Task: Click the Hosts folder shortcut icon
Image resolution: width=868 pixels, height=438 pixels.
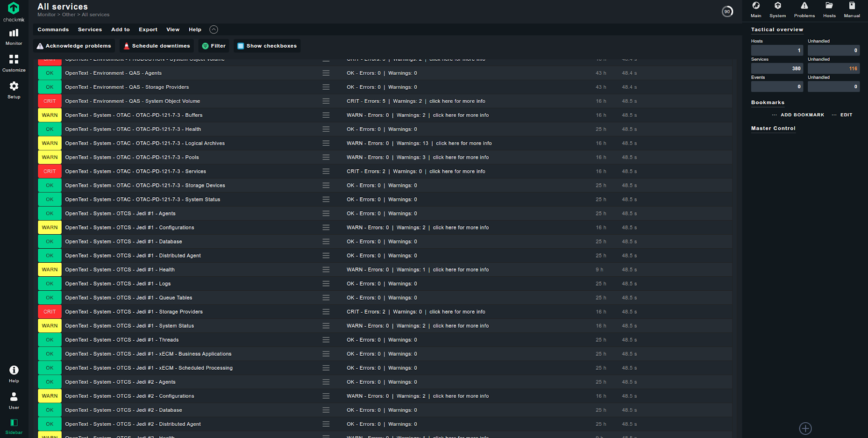Action: [x=829, y=9]
